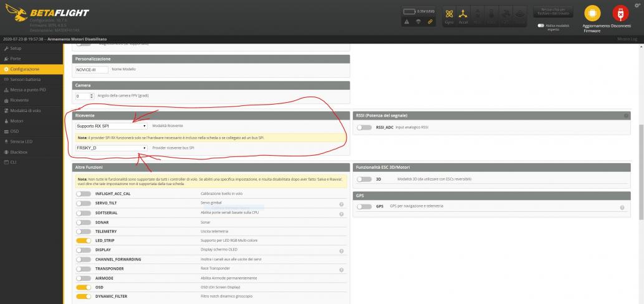Click the orange link status icon
This screenshot has height=304, width=644.
(x=430, y=22)
